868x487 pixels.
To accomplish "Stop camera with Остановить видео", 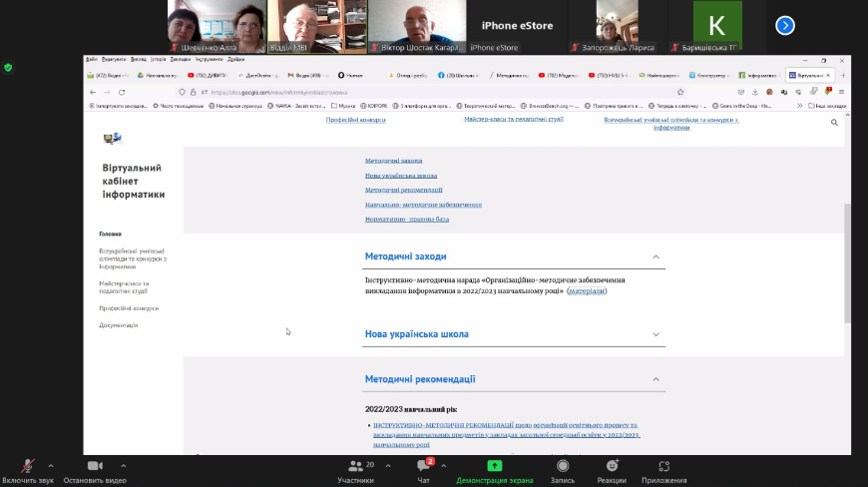I will click(x=95, y=471).
